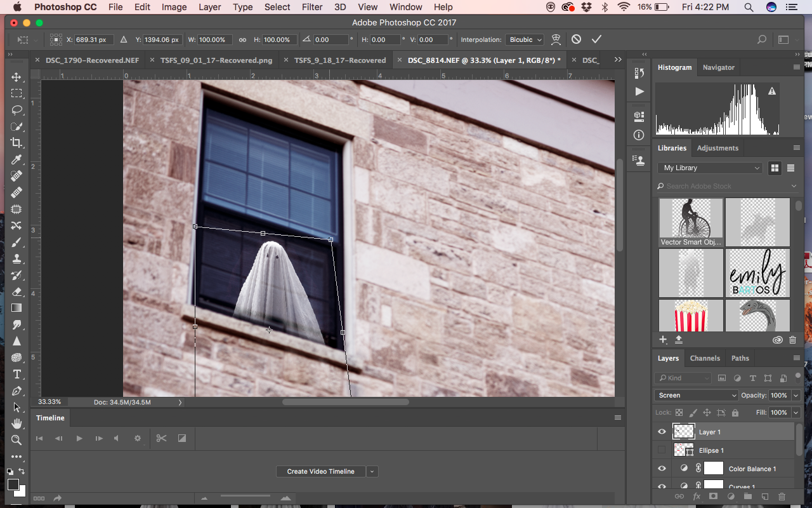
Task: Select the Crop tool
Action: point(16,143)
